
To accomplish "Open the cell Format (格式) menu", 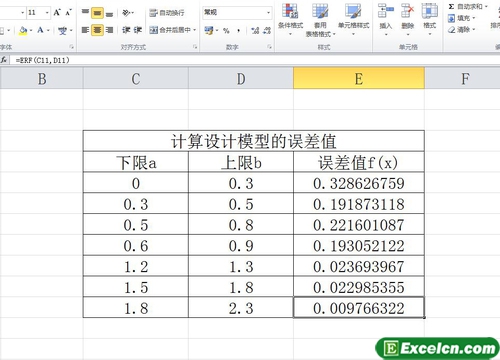I will pos(429,18).
